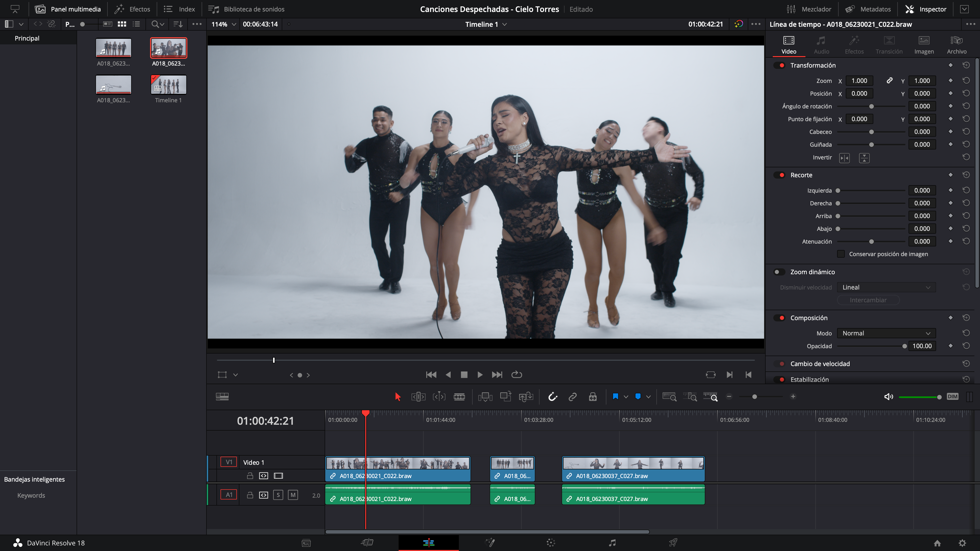This screenshot has height=551, width=980.
Task: Expand the panel layout dropdown chevron
Action: [21, 24]
